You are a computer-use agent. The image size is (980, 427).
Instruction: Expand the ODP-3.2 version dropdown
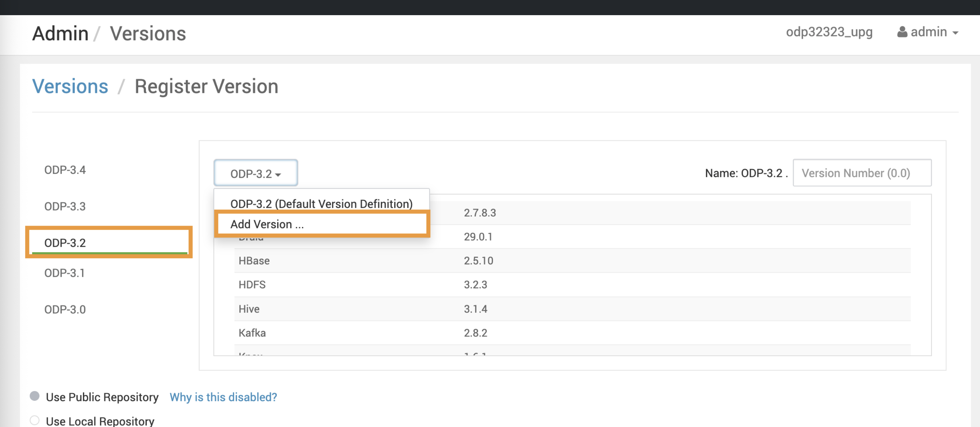(255, 173)
